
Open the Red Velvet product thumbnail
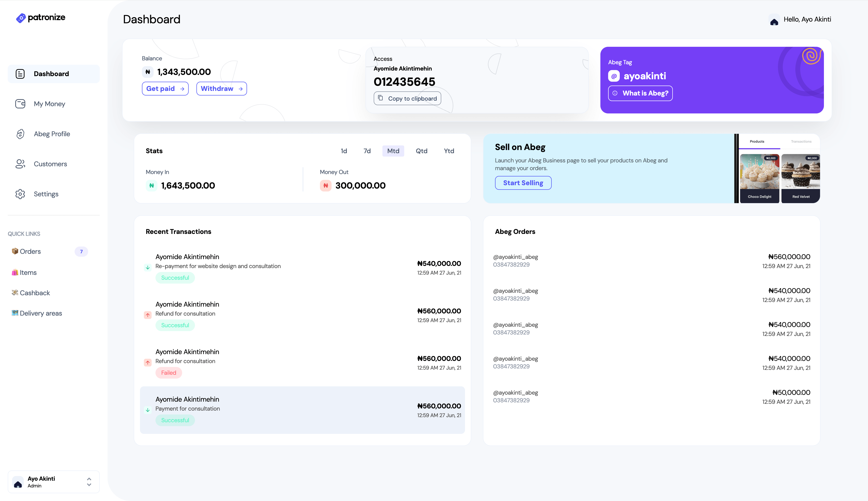point(800,178)
